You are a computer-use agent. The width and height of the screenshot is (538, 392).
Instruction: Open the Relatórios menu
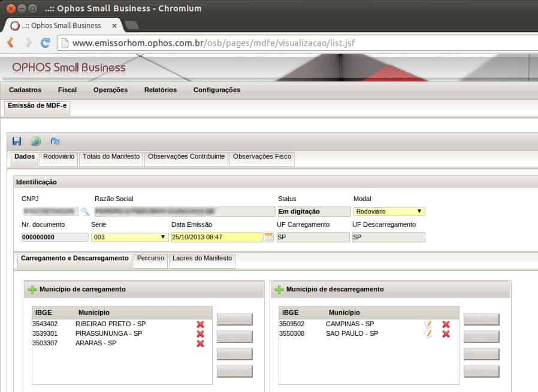(x=161, y=90)
